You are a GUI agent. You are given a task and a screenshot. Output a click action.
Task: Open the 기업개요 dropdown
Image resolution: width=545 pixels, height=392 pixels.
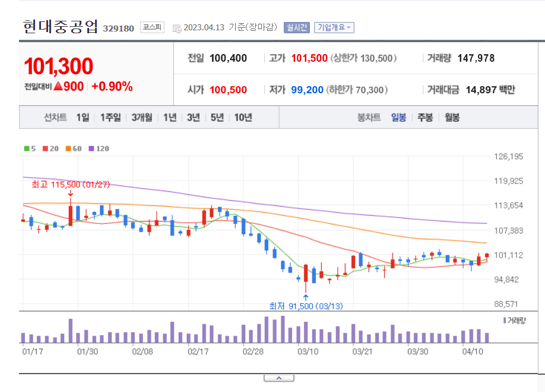(x=334, y=27)
